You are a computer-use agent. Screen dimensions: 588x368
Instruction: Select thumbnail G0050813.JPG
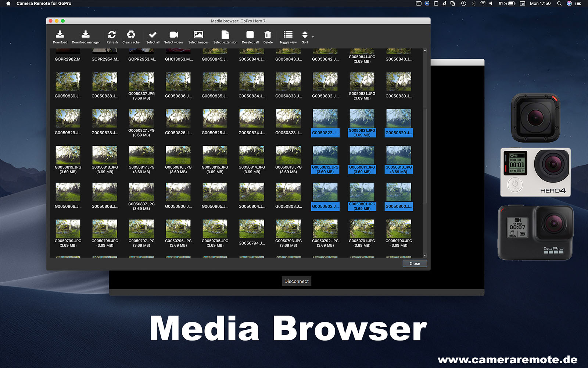click(x=288, y=155)
